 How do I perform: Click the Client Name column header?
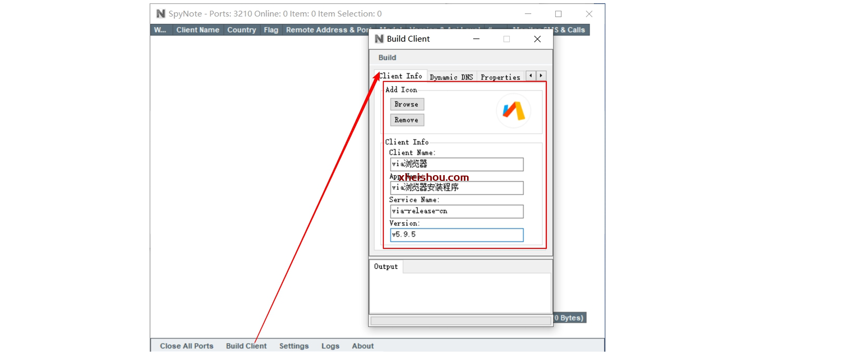point(198,30)
